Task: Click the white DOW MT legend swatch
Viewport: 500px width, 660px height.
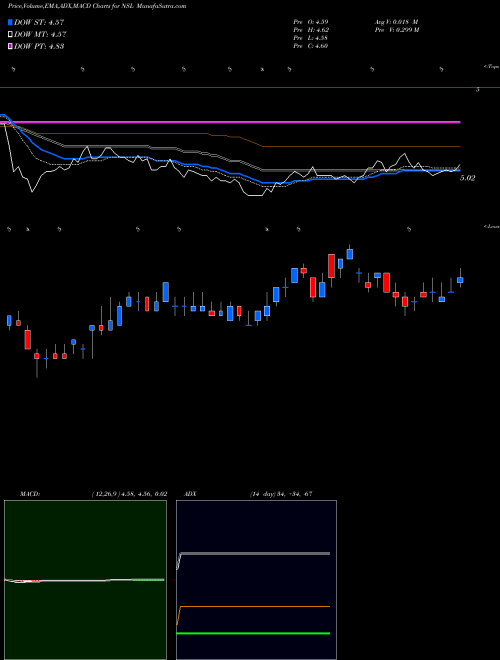Action: 10,35
